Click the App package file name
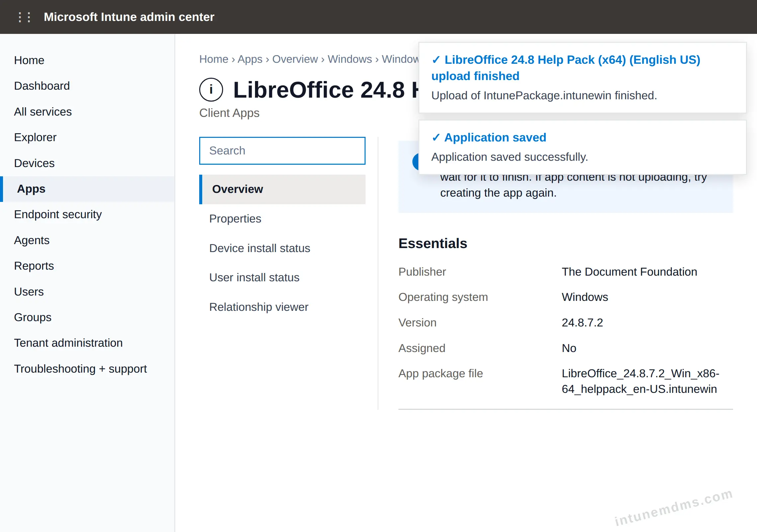 [640, 381]
